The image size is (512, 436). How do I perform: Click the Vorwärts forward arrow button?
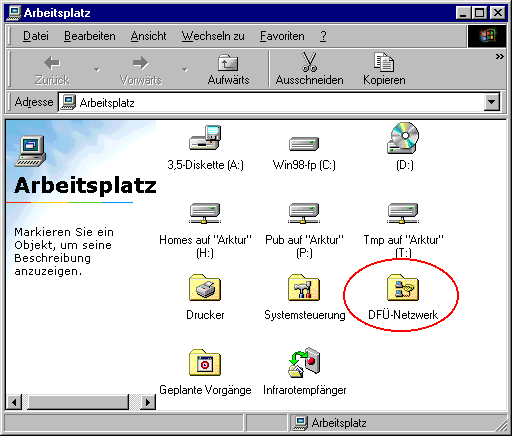pos(141,70)
